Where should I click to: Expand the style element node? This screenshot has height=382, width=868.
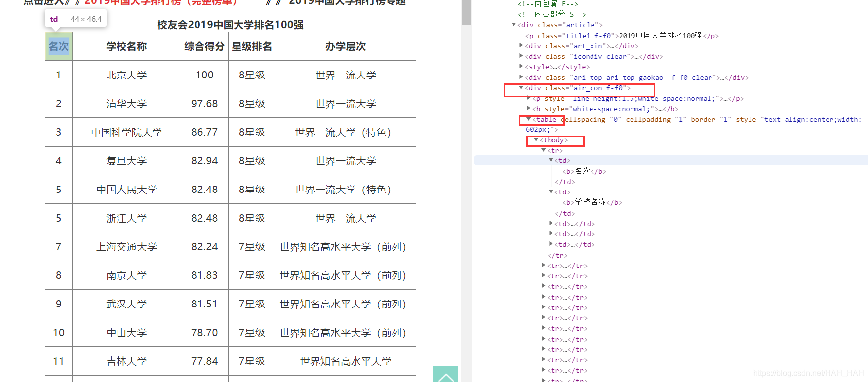pyautogui.click(x=521, y=66)
